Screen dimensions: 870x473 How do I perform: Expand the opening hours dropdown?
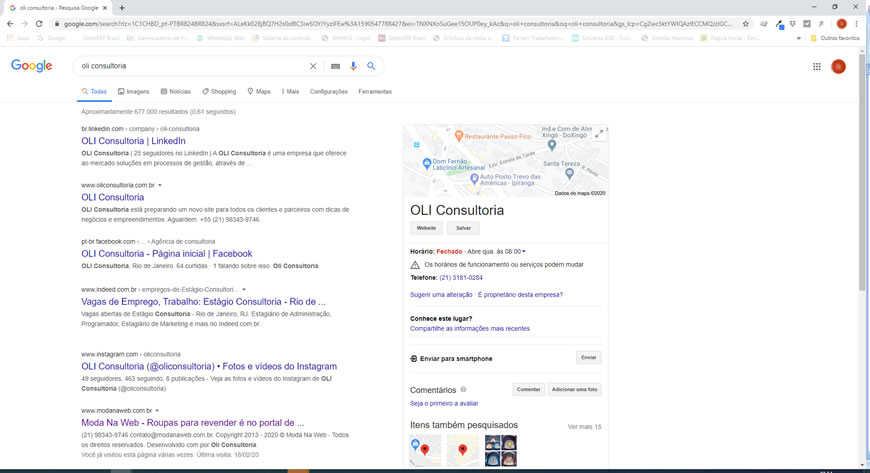(523, 252)
